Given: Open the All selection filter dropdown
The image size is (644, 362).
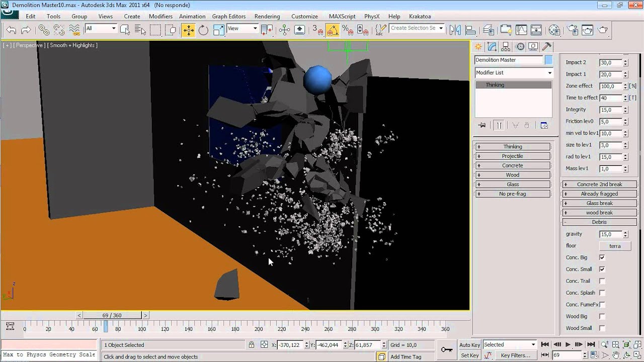Looking at the screenshot, I should [x=101, y=29].
